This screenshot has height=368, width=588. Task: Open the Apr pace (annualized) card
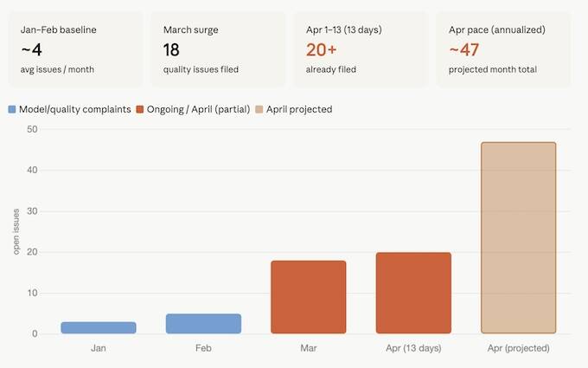click(503, 48)
